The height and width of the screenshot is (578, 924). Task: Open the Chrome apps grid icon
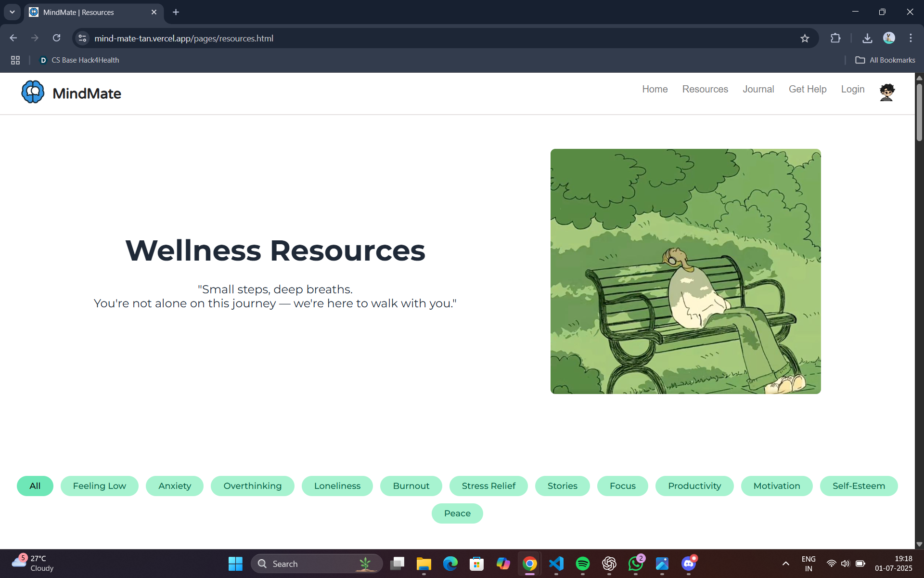pyautogui.click(x=15, y=60)
